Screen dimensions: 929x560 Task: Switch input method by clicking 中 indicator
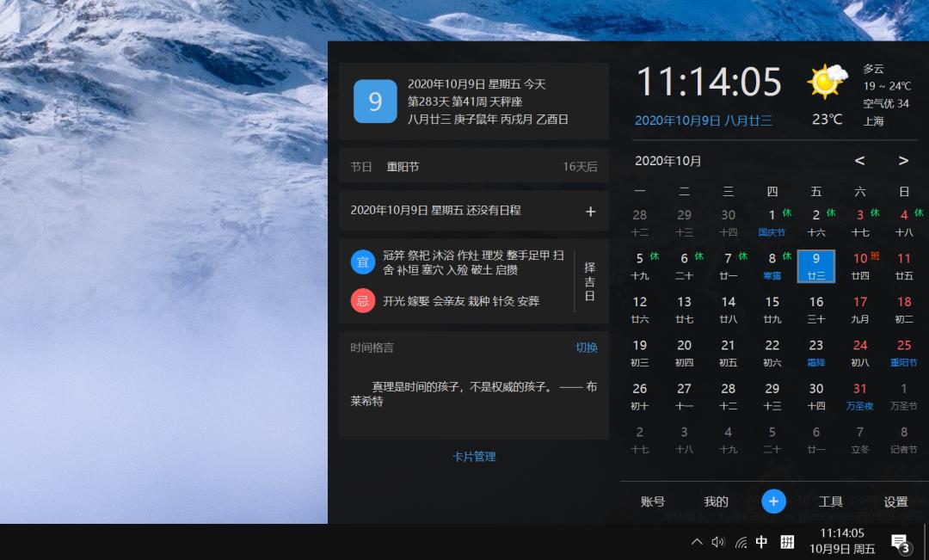pyautogui.click(x=761, y=542)
